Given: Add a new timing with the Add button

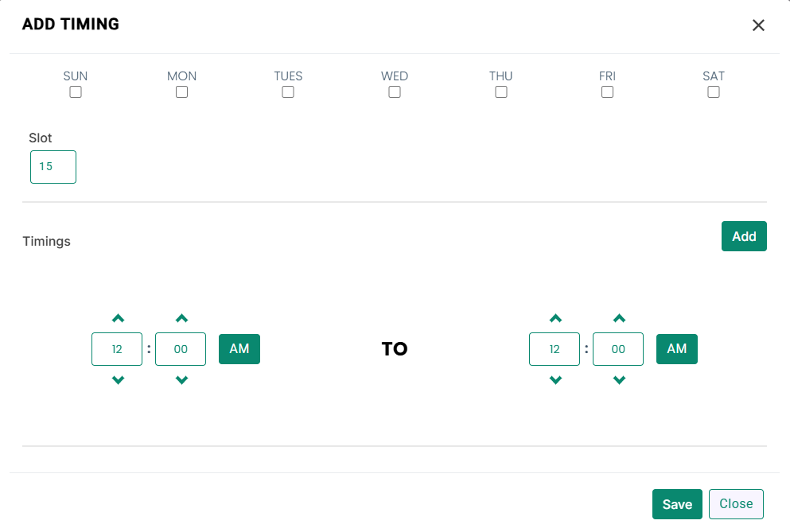Looking at the screenshot, I should (744, 236).
